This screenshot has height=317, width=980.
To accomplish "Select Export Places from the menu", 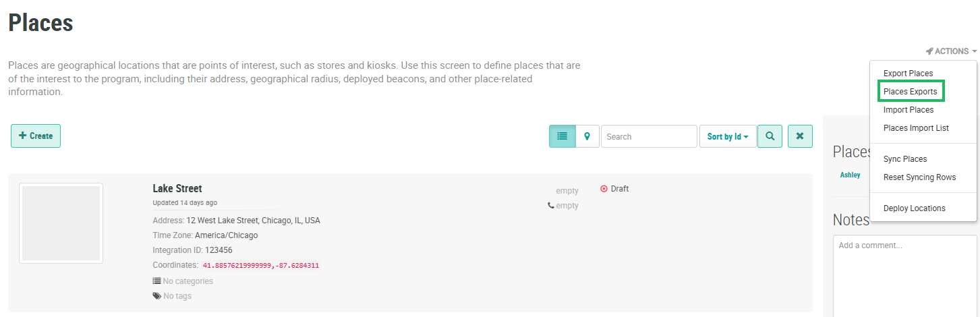I will (908, 74).
